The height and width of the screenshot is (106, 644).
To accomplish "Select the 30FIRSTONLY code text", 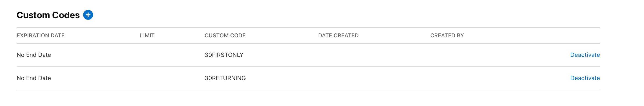I will 224,55.
